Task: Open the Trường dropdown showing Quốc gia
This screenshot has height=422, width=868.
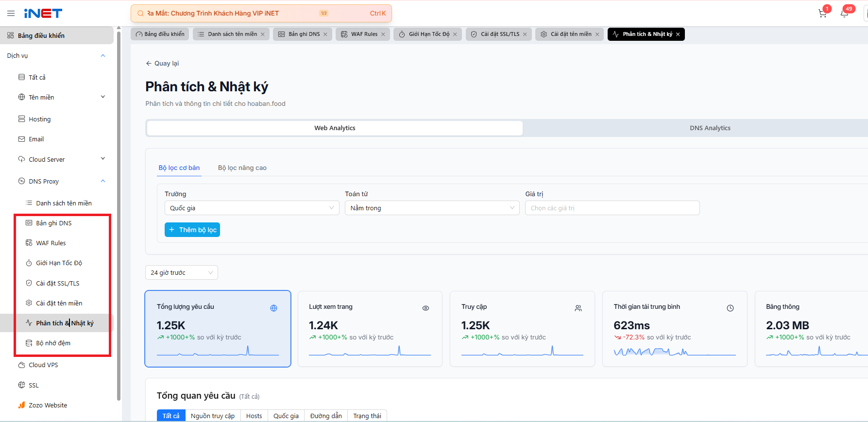Action: [x=252, y=208]
